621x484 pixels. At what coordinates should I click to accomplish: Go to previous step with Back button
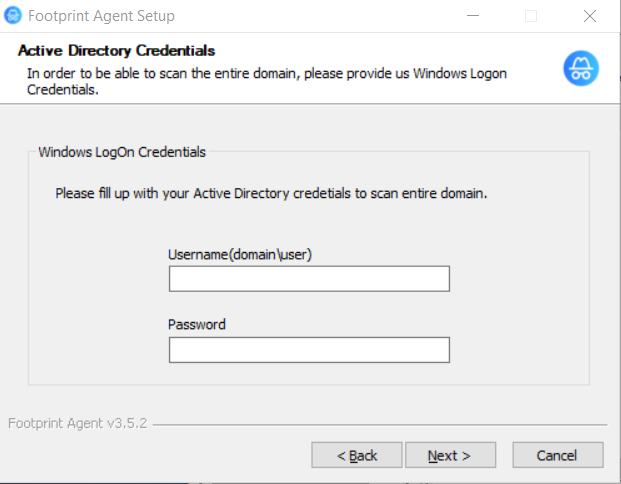357,455
